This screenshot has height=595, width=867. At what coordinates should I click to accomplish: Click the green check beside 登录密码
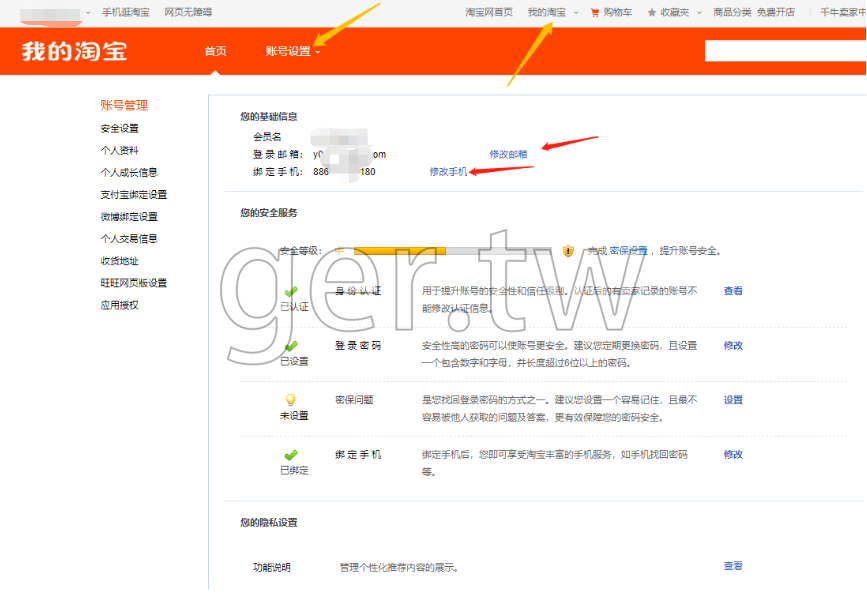point(291,346)
